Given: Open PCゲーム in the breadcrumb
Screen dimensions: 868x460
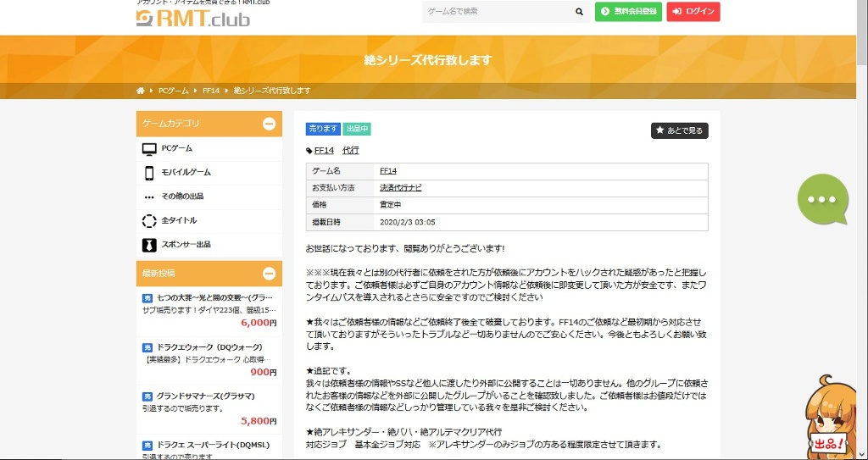Looking at the screenshot, I should click(174, 91).
